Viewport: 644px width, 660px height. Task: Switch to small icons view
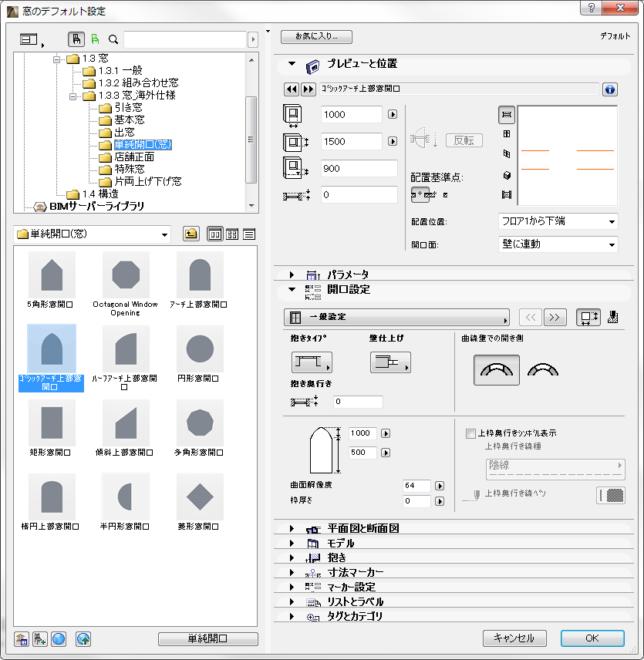pos(232,234)
